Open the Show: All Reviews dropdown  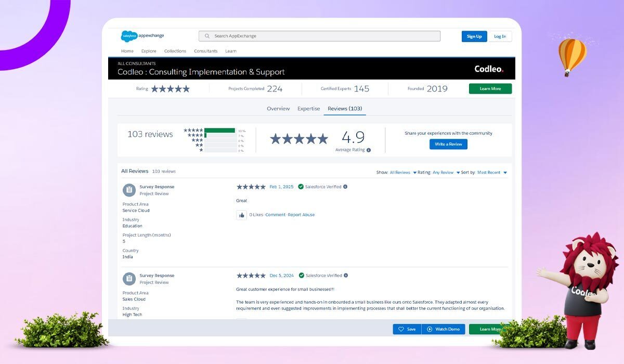pyautogui.click(x=403, y=173)
